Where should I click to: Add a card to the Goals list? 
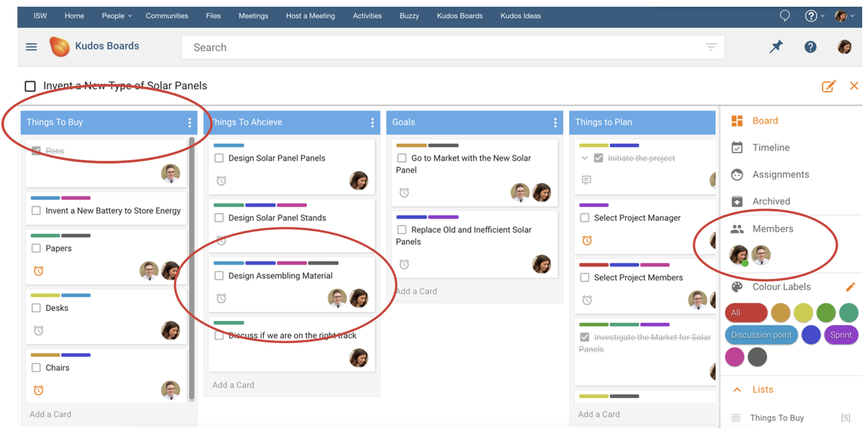416,291
